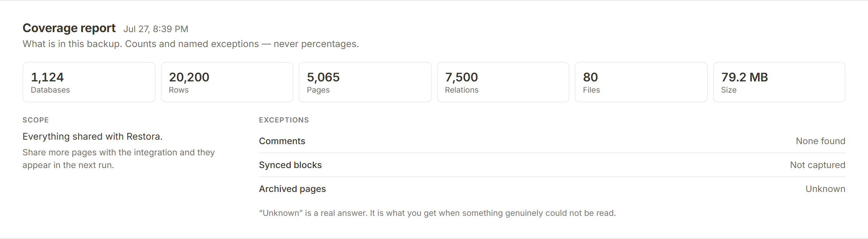Screen dimensions: 868x239
Task: Click the Synced blocks exception row
Action: pyautogui.click(x=552, y=165)
